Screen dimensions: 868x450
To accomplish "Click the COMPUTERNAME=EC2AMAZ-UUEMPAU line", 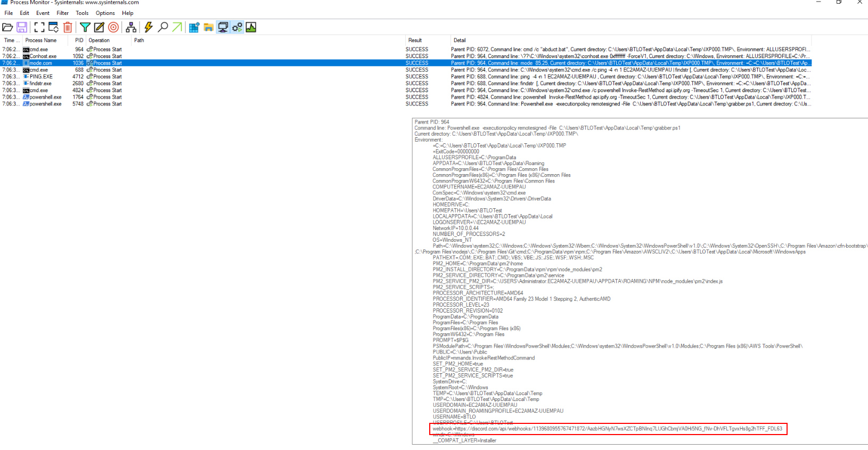I will pyautogui.click(x=479, y=187).
